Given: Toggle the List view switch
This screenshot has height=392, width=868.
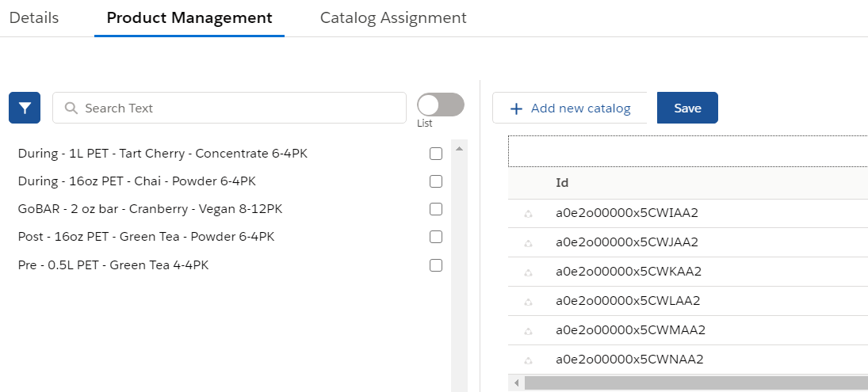Looking at the screenshot, I should tap(440, 105).
